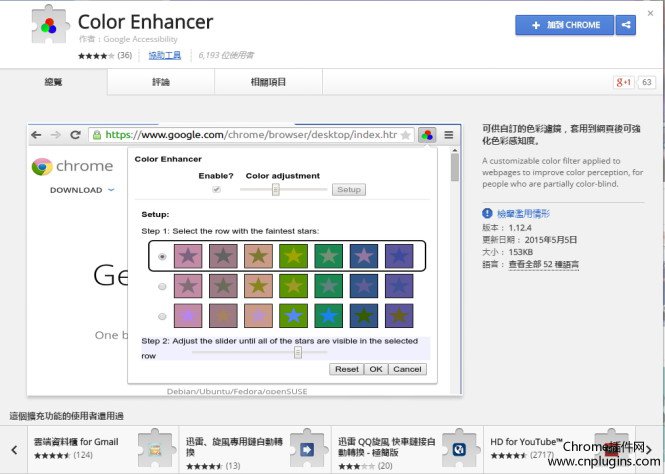Click the scroll up arrow of the preview scrollbar
This screenshot has height=474, width=665.
455,150
